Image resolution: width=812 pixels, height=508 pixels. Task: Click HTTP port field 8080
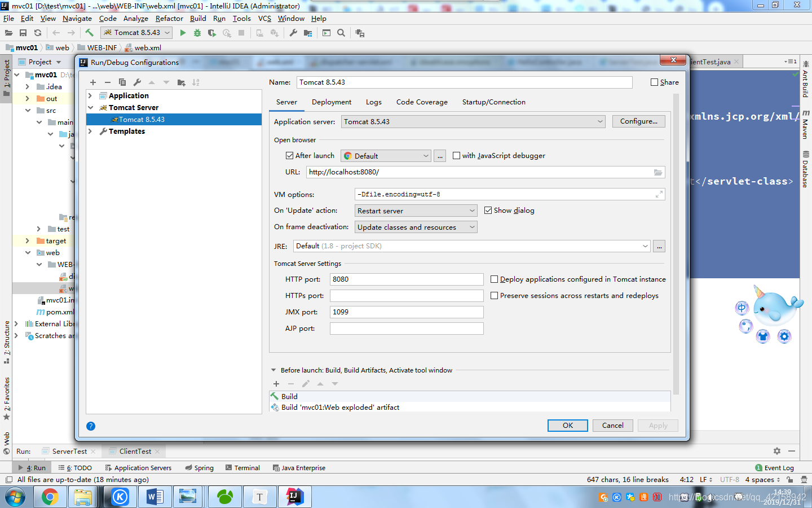[407, 279]
